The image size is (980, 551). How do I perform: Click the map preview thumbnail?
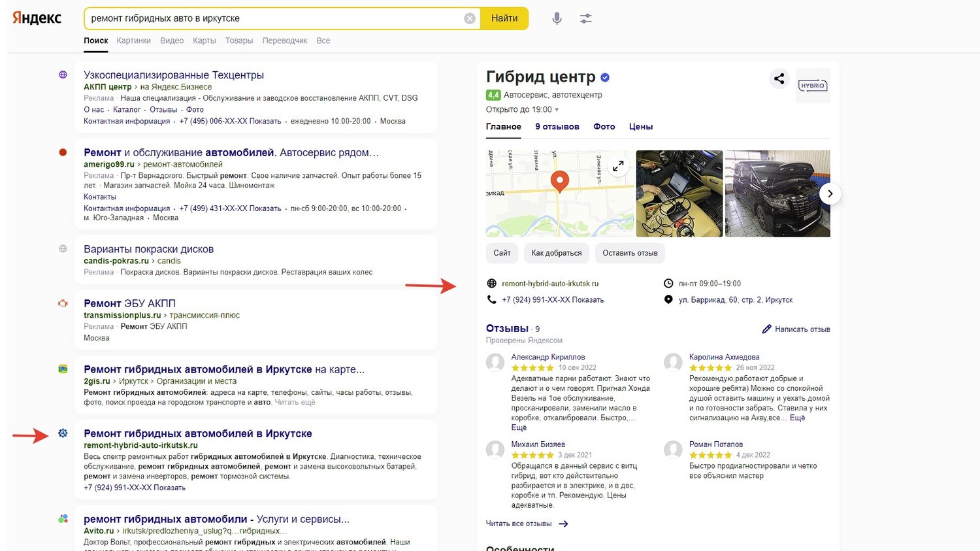click(560, 193)
